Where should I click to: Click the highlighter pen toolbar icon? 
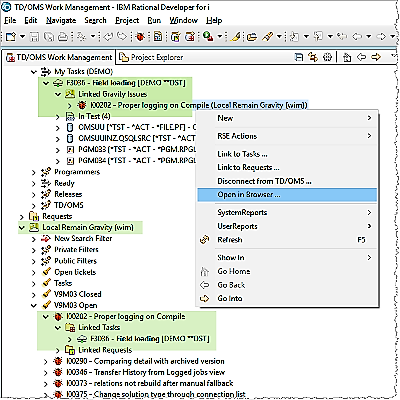tap(236, 36)
